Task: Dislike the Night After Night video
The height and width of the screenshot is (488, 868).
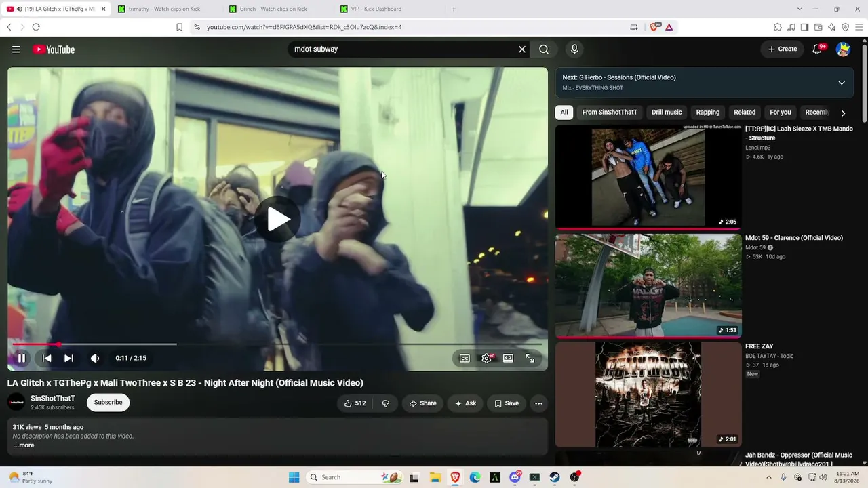Action: click(386, 403)
